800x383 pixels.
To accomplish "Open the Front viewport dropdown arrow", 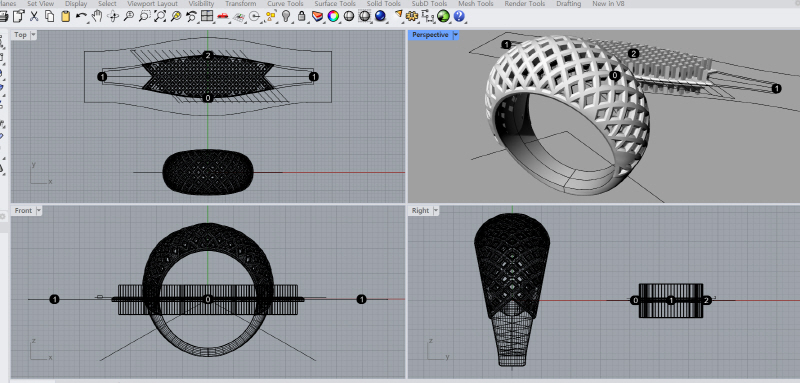I will pyautogui.click(x=39, y=211).
